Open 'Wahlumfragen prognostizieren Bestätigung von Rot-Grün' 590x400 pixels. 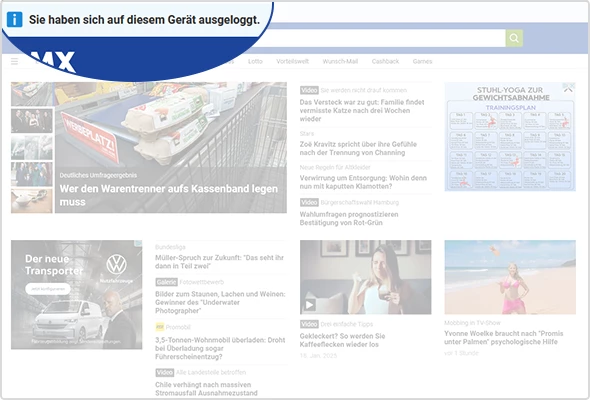[349, 219]
